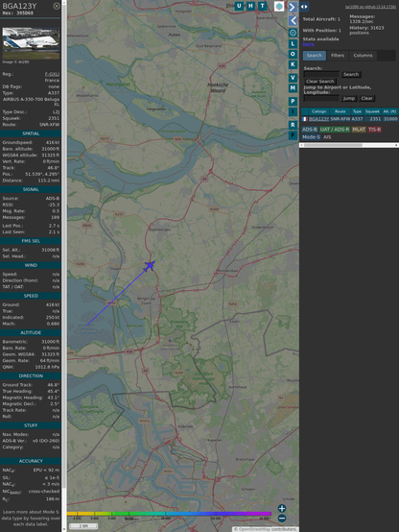Switch to the Columns tab
Screen dimensions: 399x532
pyautogui.click(x=363, y=56)
